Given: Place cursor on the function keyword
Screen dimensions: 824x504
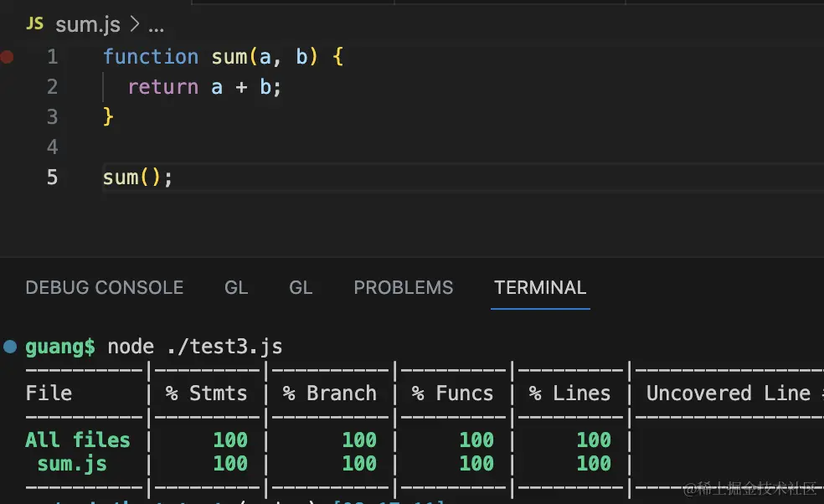Looking at the screenshot, I should (151, 57).
